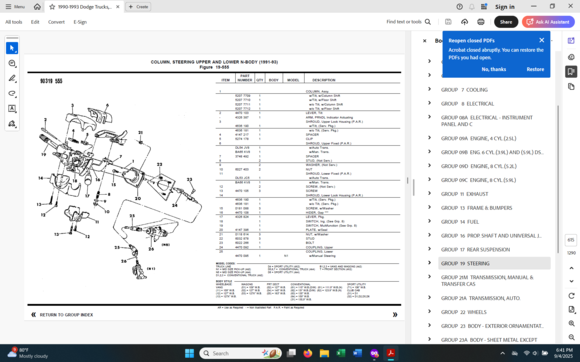Toggle the bookmarks panel icon in right rail

(571, 72)
